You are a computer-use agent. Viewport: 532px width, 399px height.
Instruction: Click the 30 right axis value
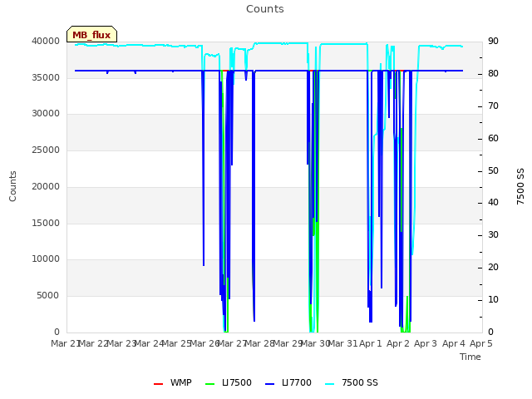[x=493, y=234]
